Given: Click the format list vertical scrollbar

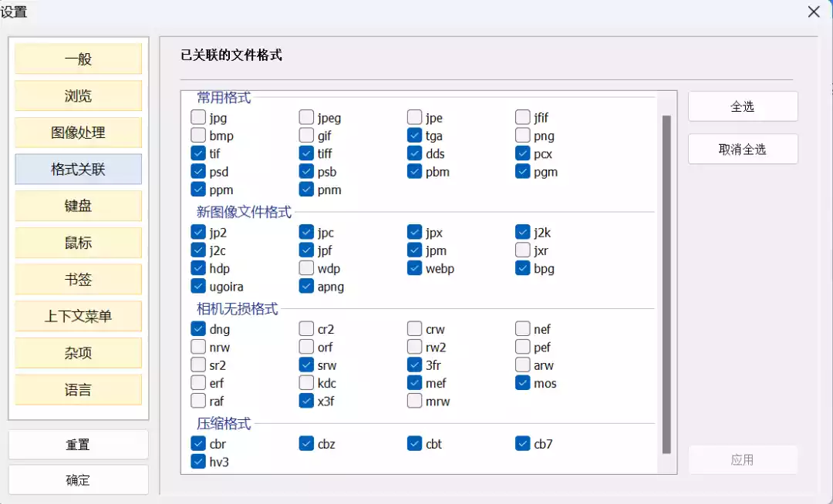Looking at the screenshot, I should [x=666, y=284].
